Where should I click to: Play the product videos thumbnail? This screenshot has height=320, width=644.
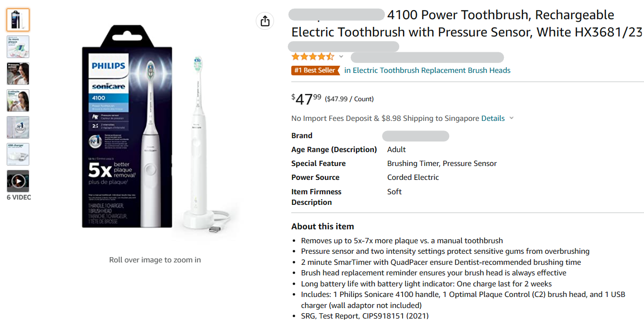pyautogui.click(x=18, y=181)
